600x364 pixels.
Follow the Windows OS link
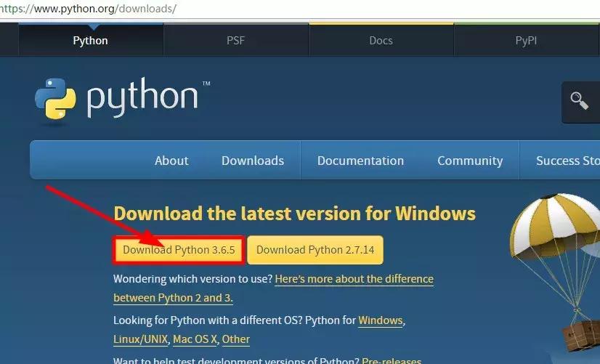(381, 320)
